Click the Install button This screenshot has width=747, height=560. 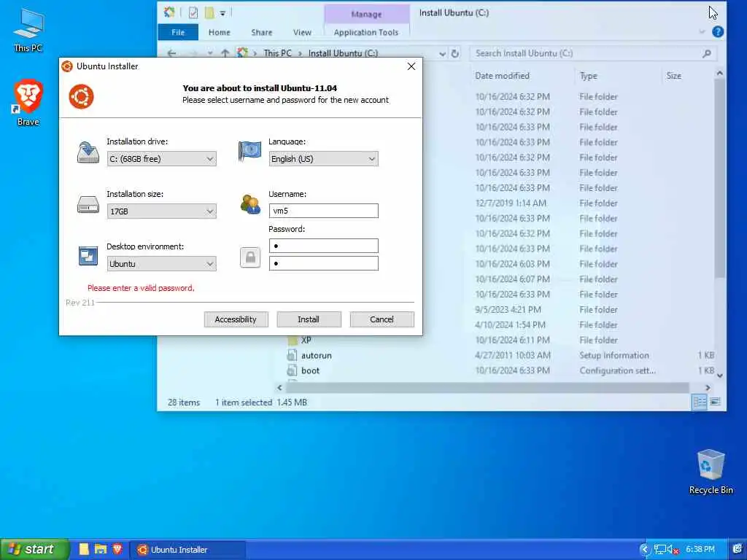tap(309, 319)
